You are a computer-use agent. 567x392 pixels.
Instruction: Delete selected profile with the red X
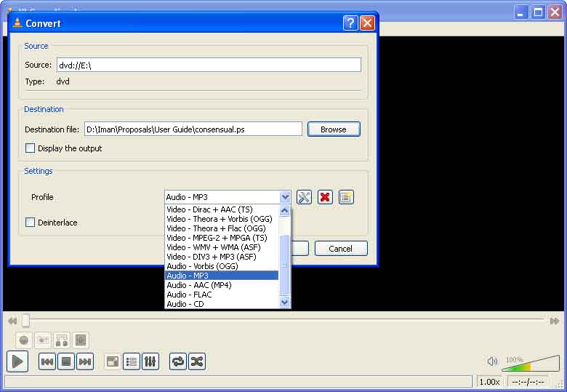pos(325,197)
